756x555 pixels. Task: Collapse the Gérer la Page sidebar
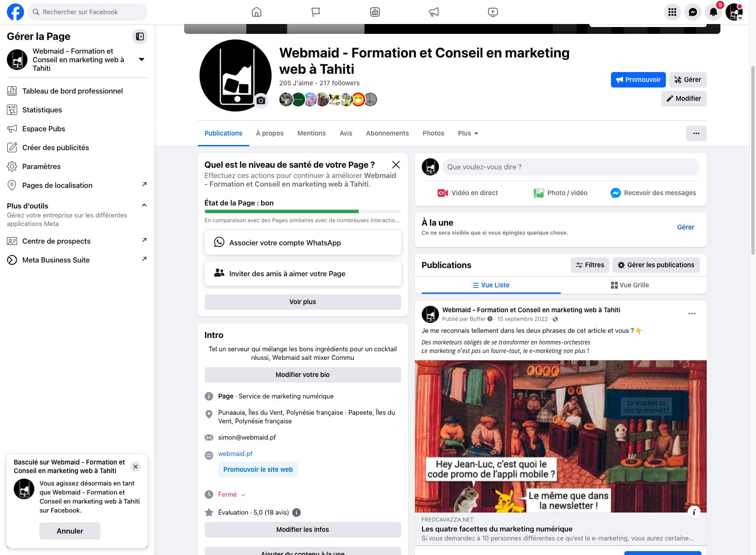pos(140,36)
